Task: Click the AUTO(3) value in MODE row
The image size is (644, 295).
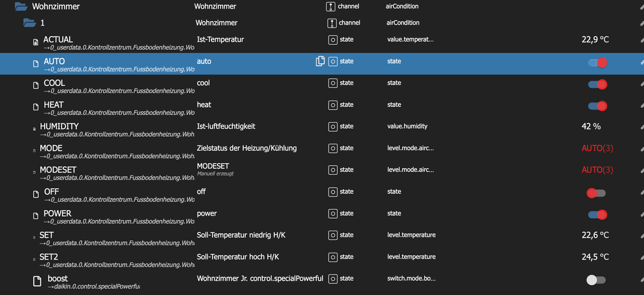Action: 597,148
